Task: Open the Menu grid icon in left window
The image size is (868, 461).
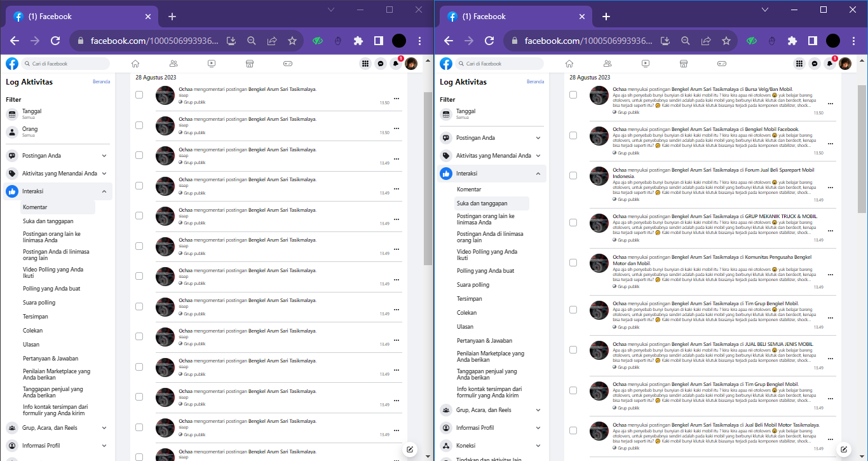Action: pos(365,64)
